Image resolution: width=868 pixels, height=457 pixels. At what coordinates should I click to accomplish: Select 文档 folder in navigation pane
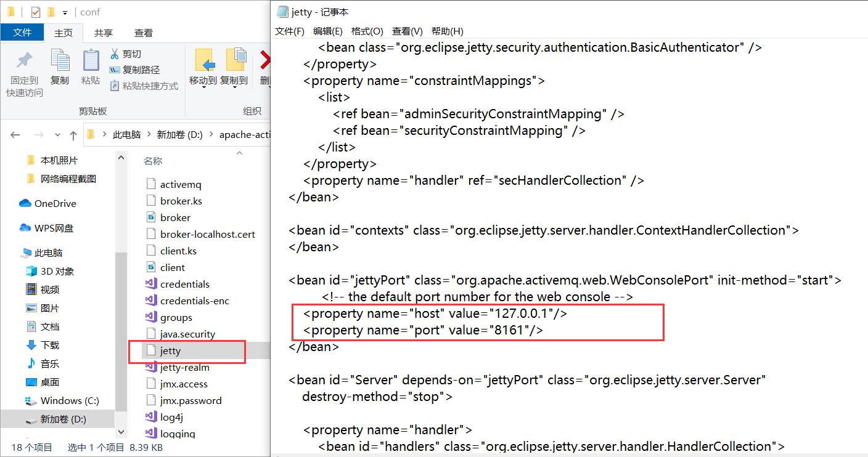click(x=43, y=326)
